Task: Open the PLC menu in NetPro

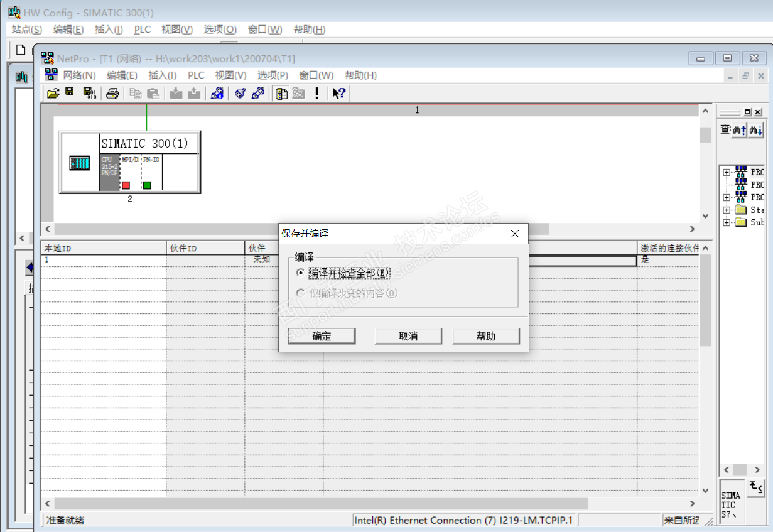Action: [x=196, y=75]
